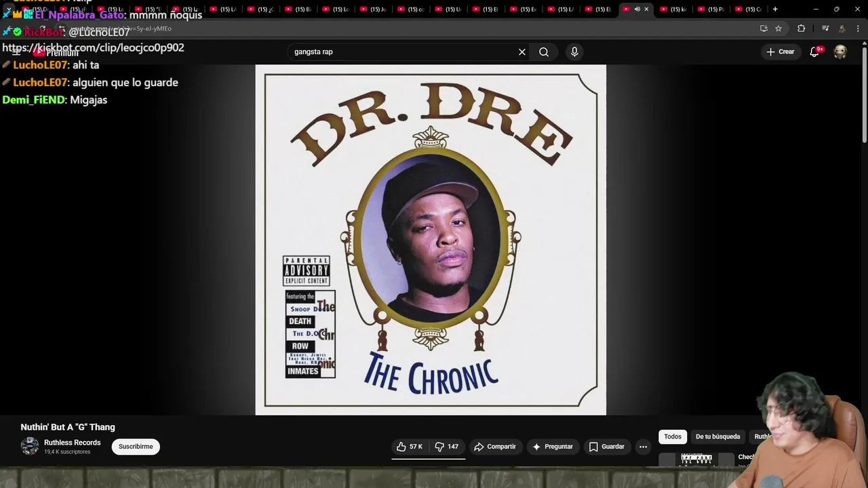The width and height of the screenshot is (868, 488).
Task: Bookmark this page with the star icon
Action: tap(778, 28)
